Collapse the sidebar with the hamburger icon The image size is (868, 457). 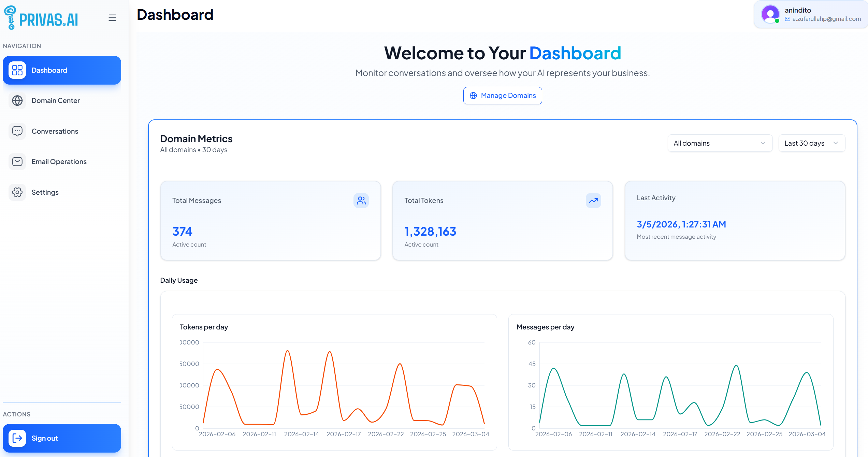pos(112,17)
